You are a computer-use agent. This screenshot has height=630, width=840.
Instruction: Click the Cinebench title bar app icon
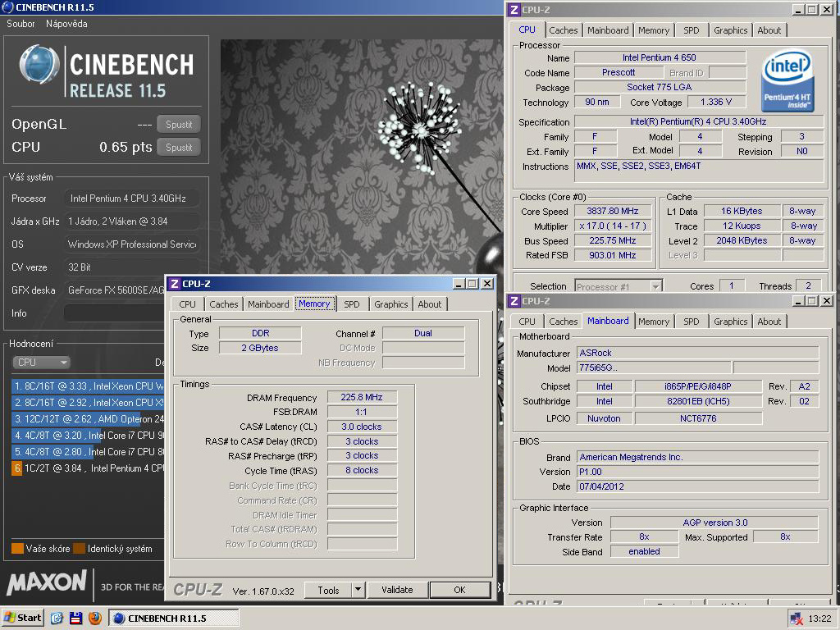tap(7, 7)
